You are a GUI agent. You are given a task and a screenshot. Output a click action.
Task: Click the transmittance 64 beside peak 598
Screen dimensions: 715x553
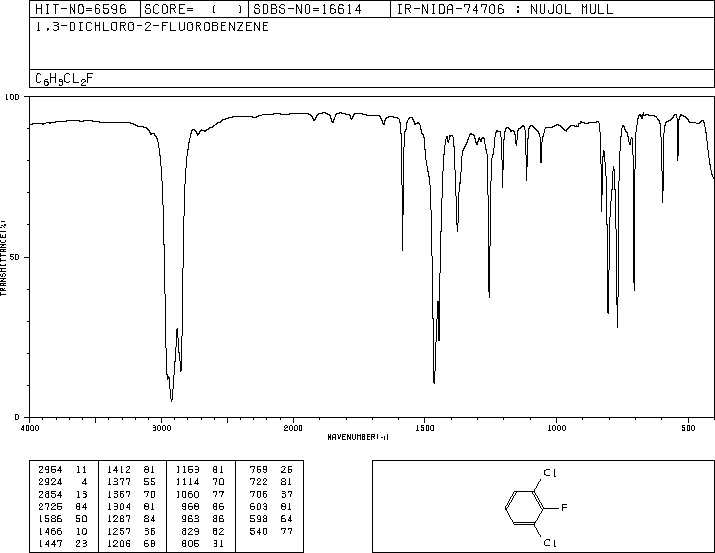pyautogui.click(x=286, y=519)
